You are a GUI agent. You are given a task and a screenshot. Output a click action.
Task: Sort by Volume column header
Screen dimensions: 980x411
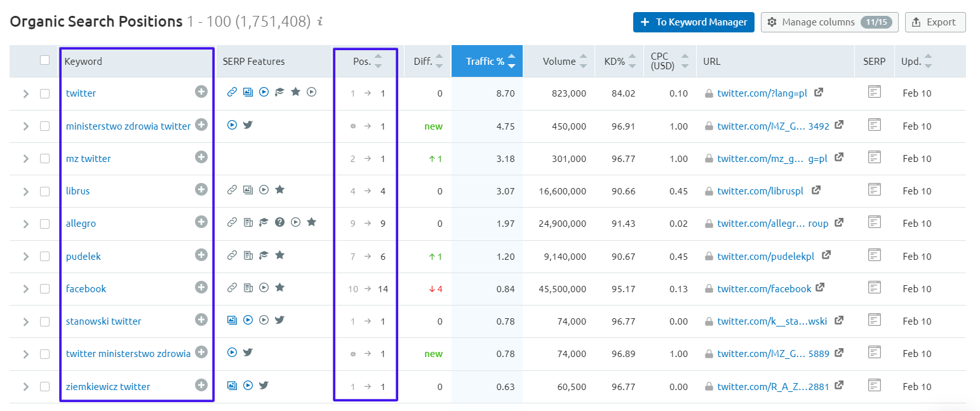[559, 62]
